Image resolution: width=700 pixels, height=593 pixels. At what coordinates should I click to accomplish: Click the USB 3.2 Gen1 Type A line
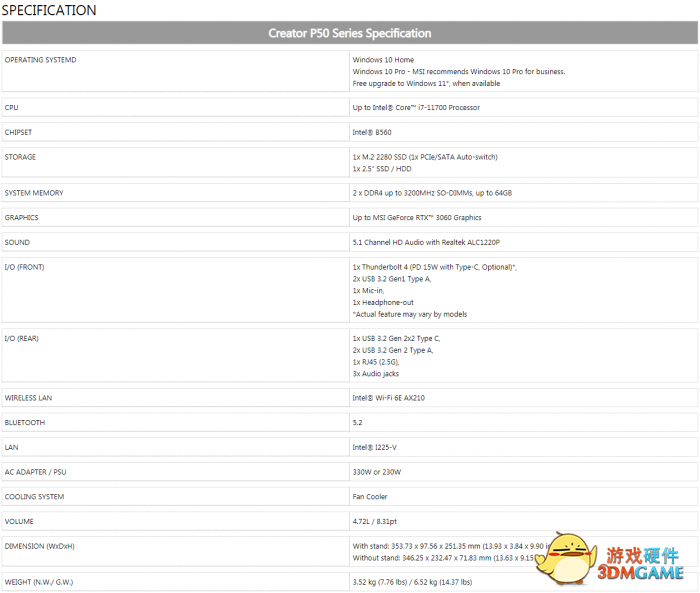pyautogui.click(x=392, y=279)
